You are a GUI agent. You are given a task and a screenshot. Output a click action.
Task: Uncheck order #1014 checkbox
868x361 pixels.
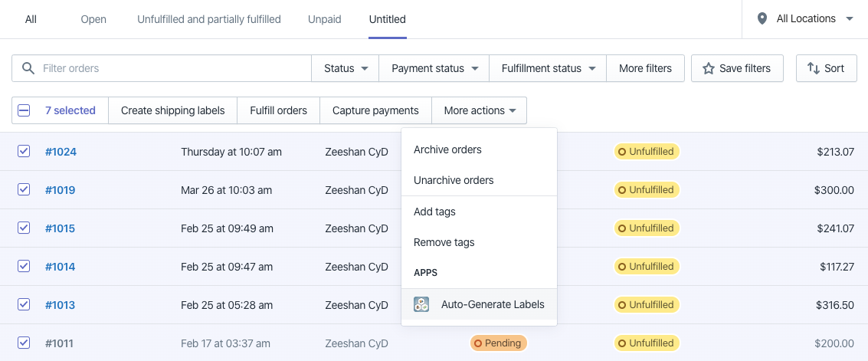tap(24, 266)
